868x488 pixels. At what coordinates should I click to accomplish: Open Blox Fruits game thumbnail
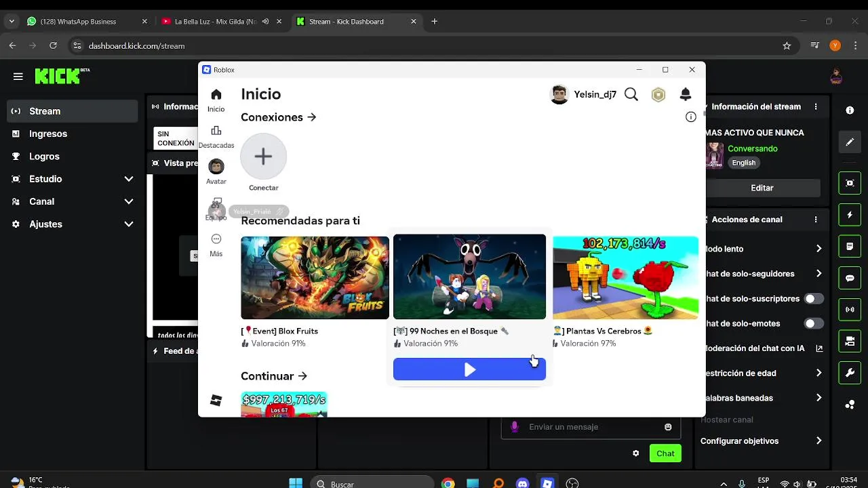coord(315,277)
